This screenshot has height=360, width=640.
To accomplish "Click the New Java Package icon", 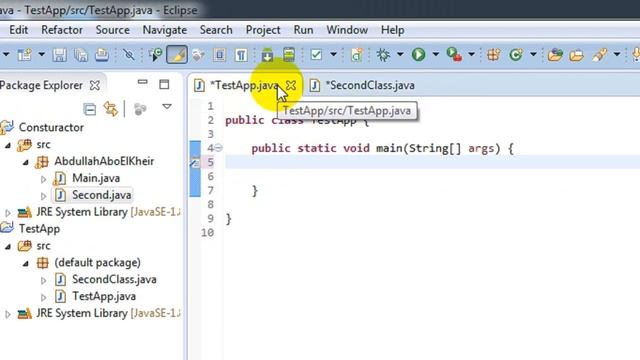I will point(493,55).
